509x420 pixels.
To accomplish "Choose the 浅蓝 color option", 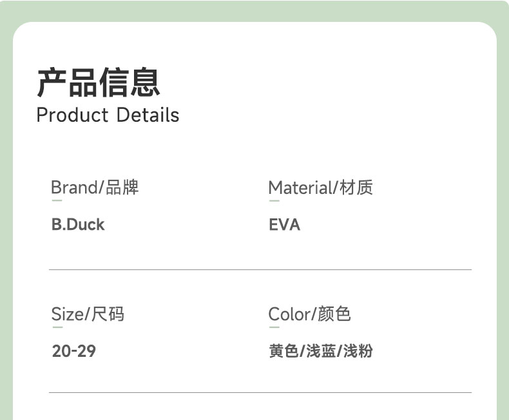I will [x=321, y=352].
